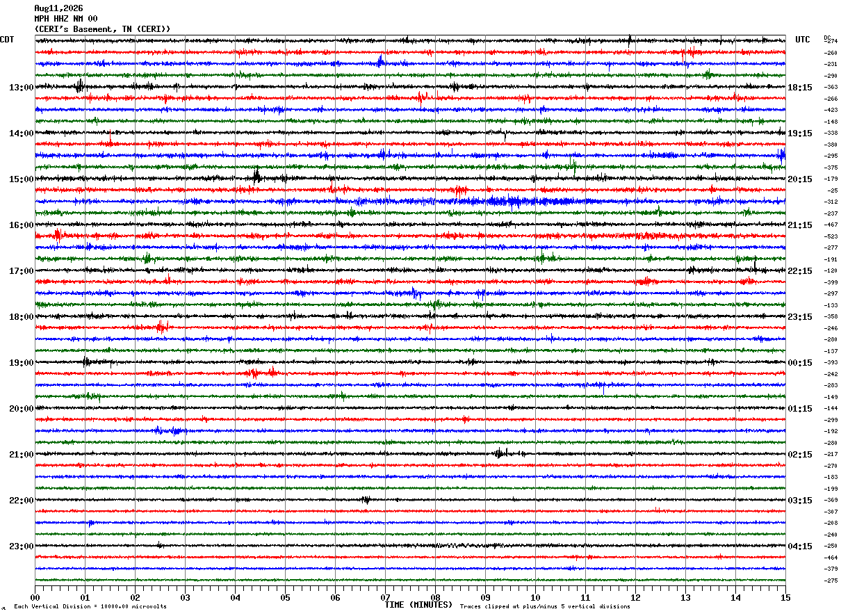Click the DC offset value -358
Image resolution: width=841 pixels, height=616 pixels.
(831, 317)
